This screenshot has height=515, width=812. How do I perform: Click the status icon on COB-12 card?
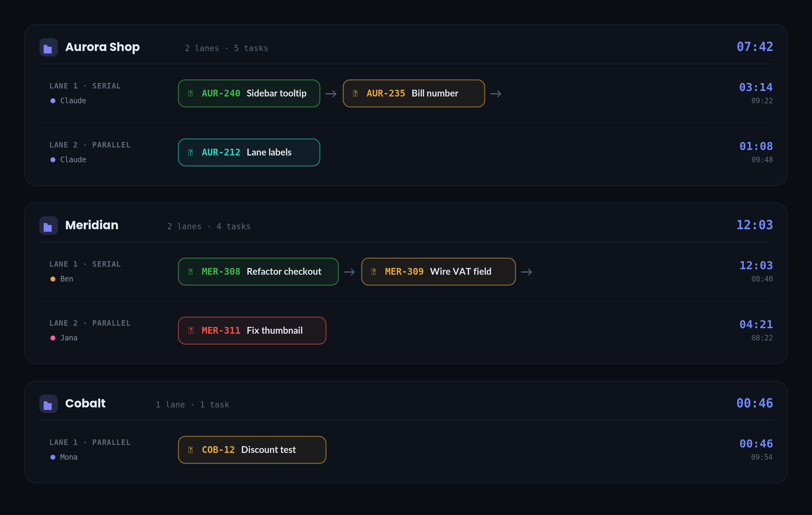coord(190,450)
